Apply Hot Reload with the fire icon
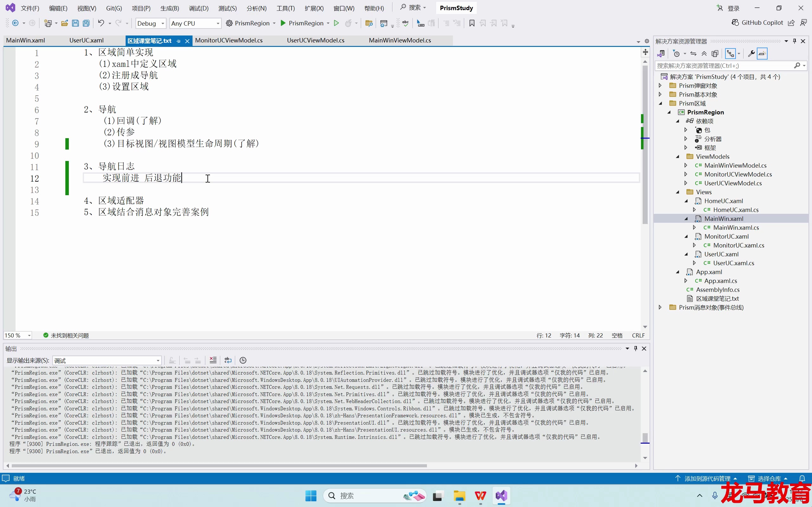Image resolution: width=812 pixels, height=507 pixels. click(349, 23)
